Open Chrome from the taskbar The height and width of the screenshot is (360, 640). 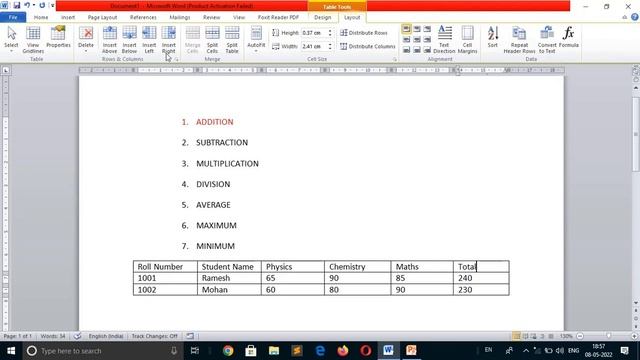point(228,351)
